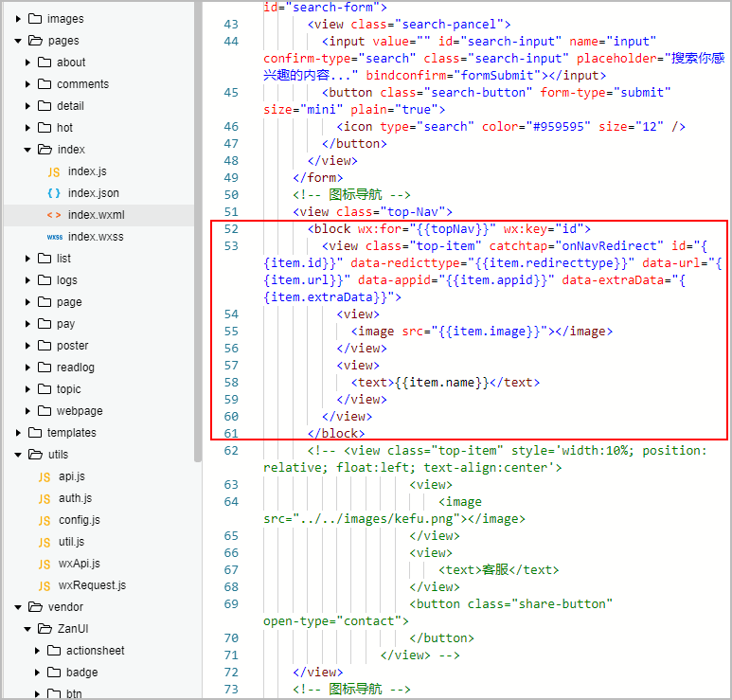
Task: Open the auth.js file
Action: point(75,498)
